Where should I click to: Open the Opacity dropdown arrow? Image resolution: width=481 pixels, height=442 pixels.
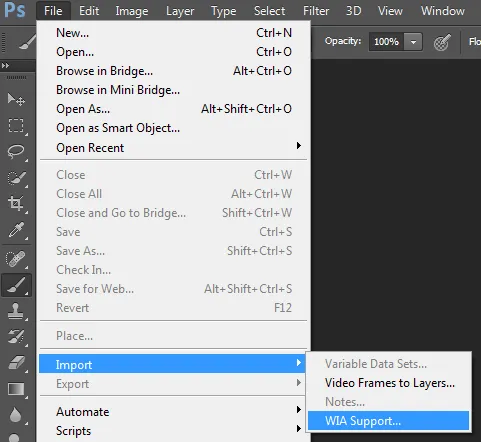click(413, 42)
